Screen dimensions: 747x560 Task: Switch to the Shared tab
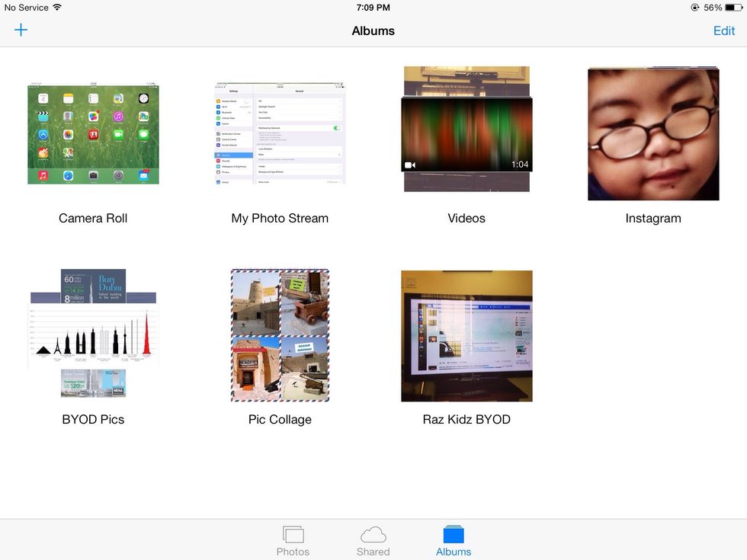tap(373, 541)
